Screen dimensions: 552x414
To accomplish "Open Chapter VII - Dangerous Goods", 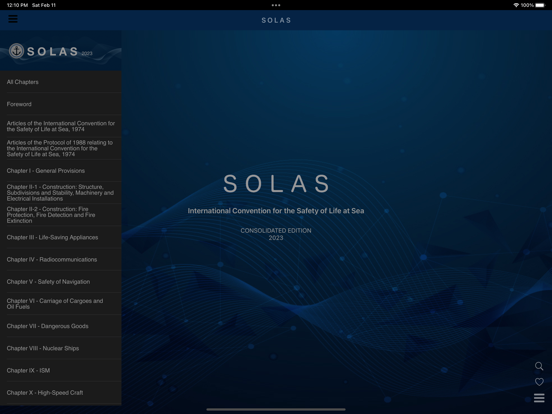I will (61, 326).
